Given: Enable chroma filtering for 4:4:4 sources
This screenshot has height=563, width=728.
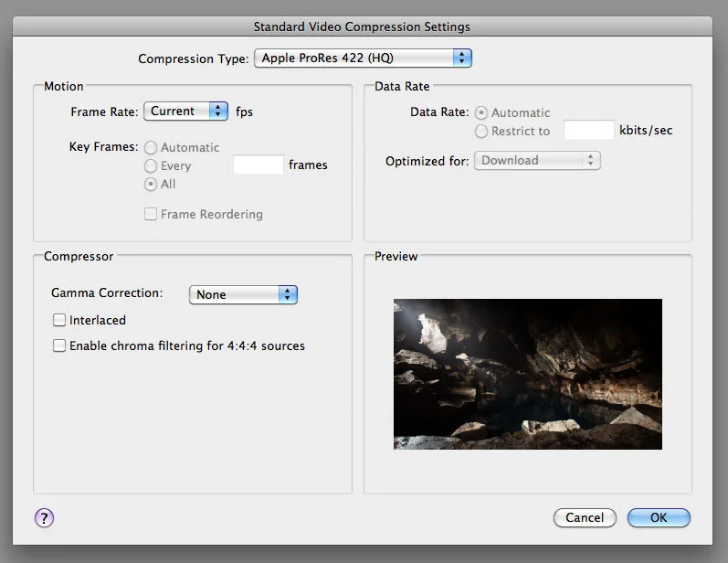Looking at the screenshot, I should tap(59, 345).
